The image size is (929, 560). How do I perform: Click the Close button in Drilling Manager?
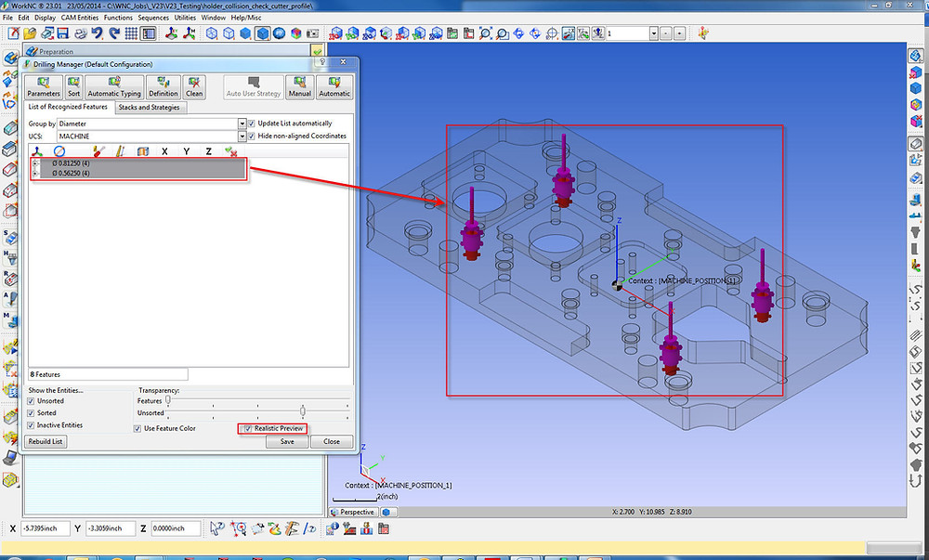point(332,441)
